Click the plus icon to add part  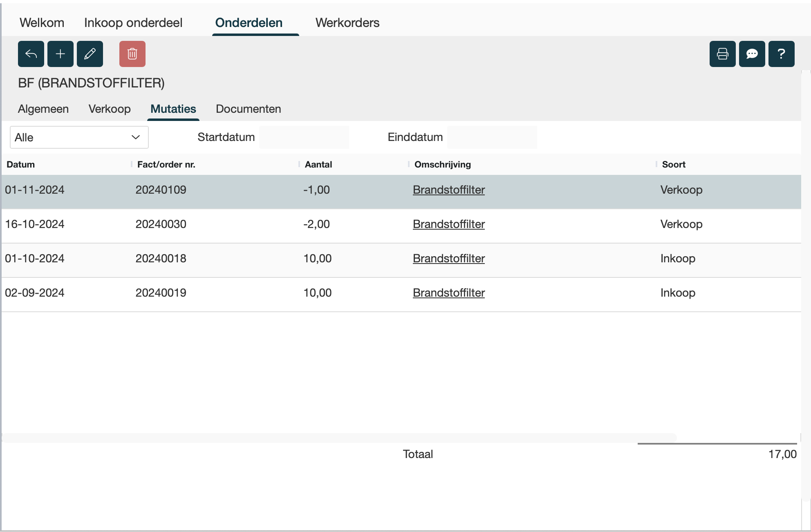pyautogui.click(x=60, y=54)
